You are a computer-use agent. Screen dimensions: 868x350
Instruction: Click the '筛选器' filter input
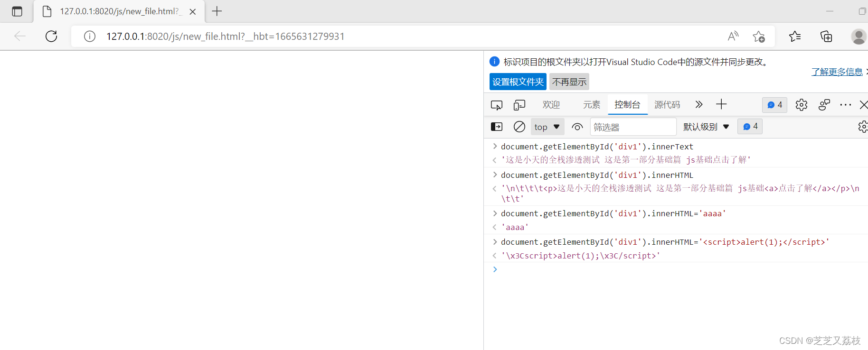click(x=633, y=127)
